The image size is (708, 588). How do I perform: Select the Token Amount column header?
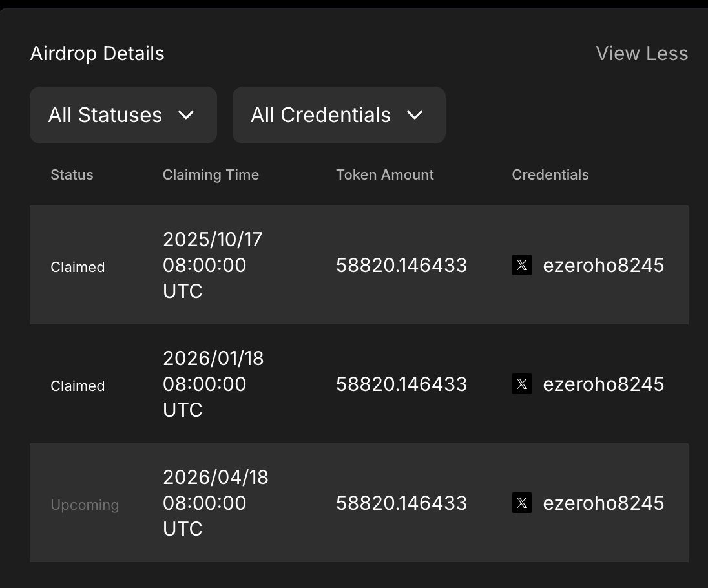[385, 175]
